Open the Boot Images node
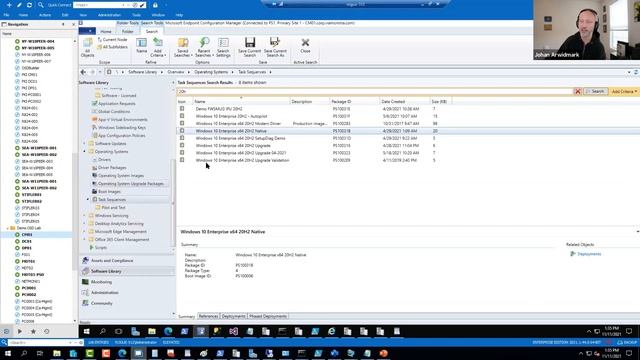The height and width of the screenshot is (360, 640). coord(109,191)
